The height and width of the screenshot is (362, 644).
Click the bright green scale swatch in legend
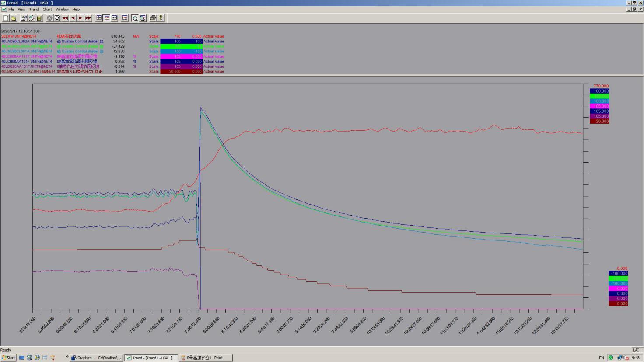(181, 46)
